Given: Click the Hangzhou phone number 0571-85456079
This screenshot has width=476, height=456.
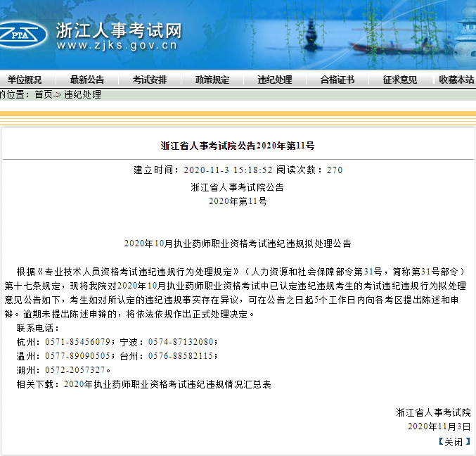Looking at the screenshot, I should [x=77, y=342].
